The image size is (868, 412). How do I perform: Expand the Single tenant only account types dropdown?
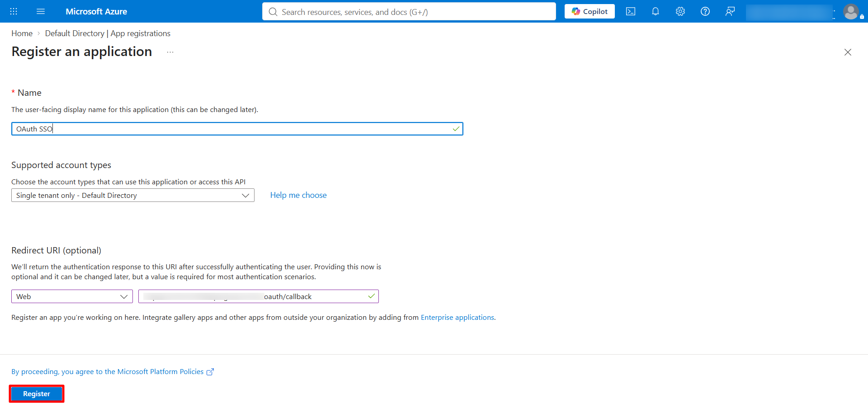click(x=133, y=195)
